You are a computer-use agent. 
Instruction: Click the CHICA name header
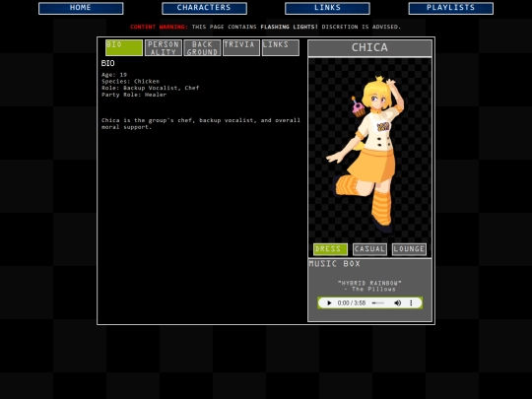tap(369, 48)
